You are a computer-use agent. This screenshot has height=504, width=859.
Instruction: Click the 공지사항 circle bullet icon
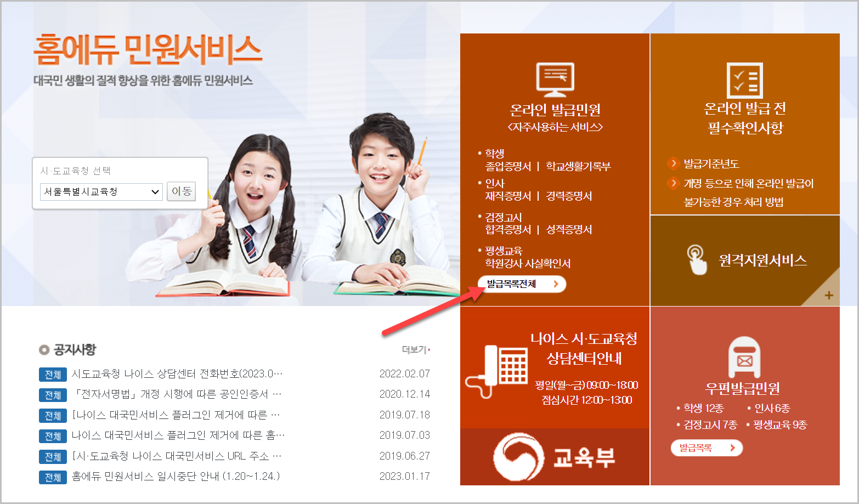pyautogui.click(x=44, y=349)
